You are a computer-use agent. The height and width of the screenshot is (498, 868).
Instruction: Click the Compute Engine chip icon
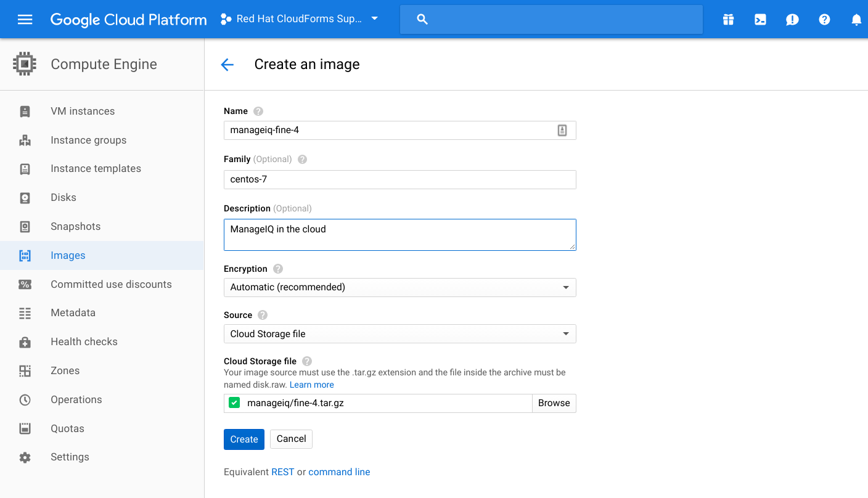coord(25,64)
